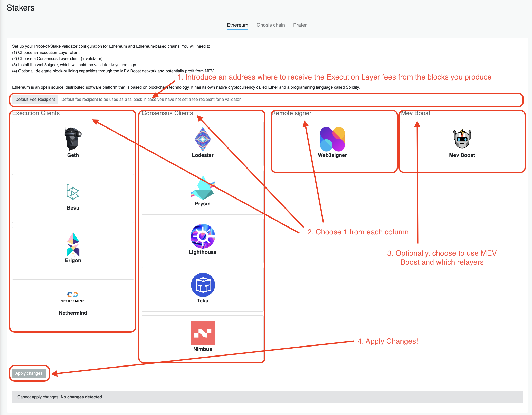Select the Geth execution client icon

pyautogui.click(x=73, y=138)
